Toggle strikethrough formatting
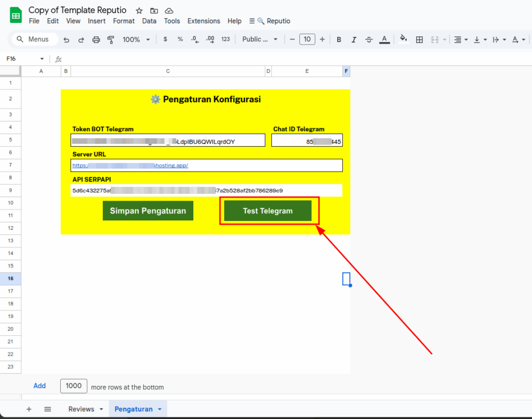532x419 pixels. 369,40
